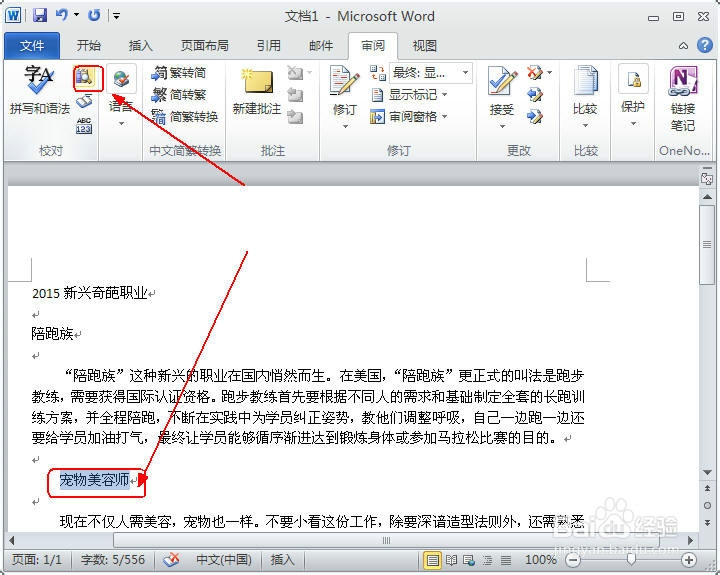Open the 文件 tab

32,45
